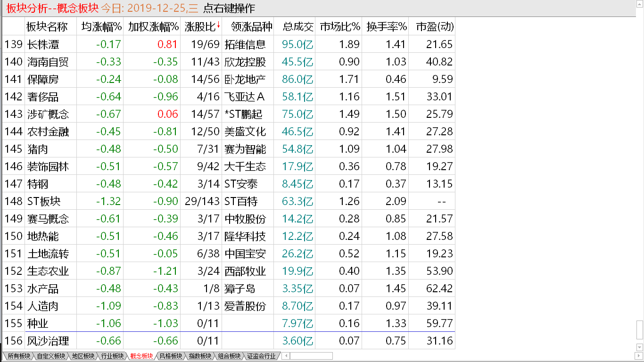
Task: Select the 风沙治理 sector name
Action: (x=48, y=341)
